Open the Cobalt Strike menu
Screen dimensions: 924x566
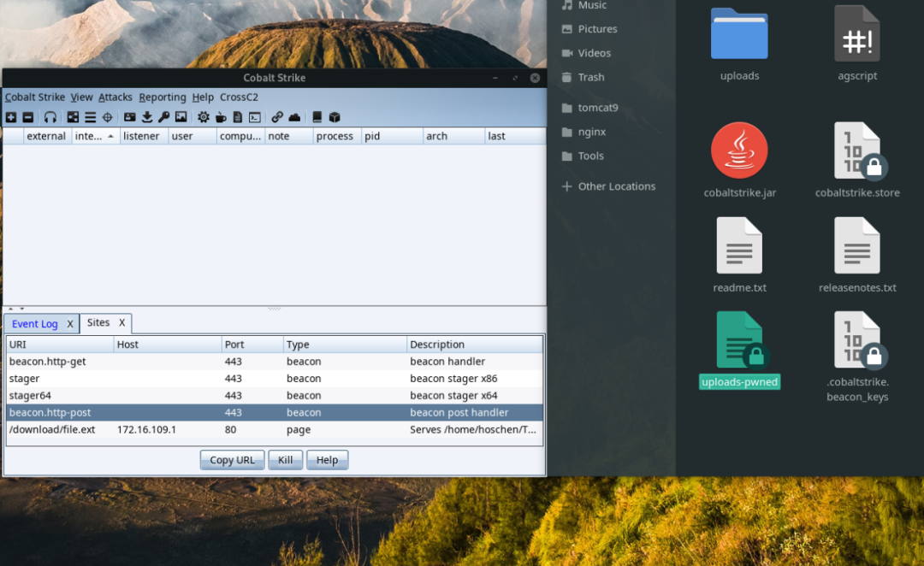[35, 97]
